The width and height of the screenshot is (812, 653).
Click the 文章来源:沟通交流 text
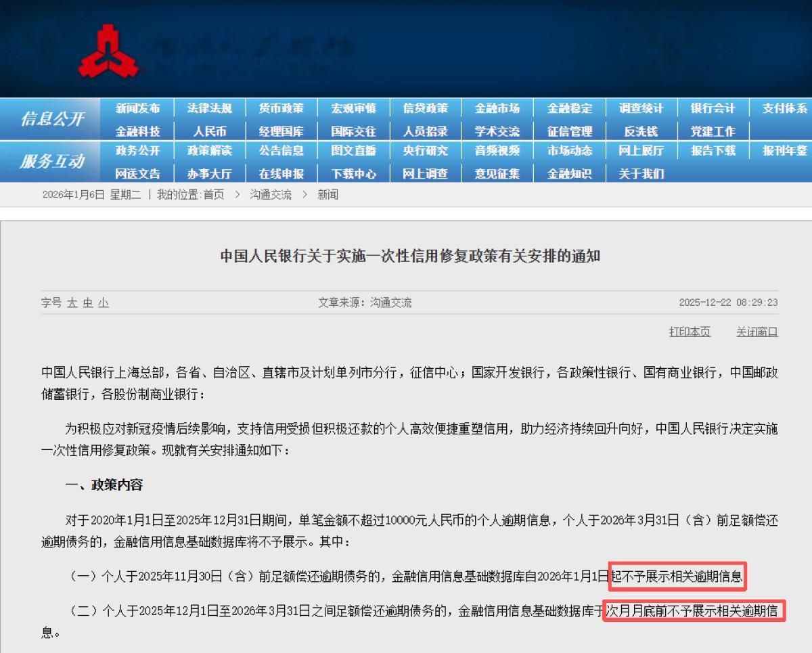click(x=365, y=303)
